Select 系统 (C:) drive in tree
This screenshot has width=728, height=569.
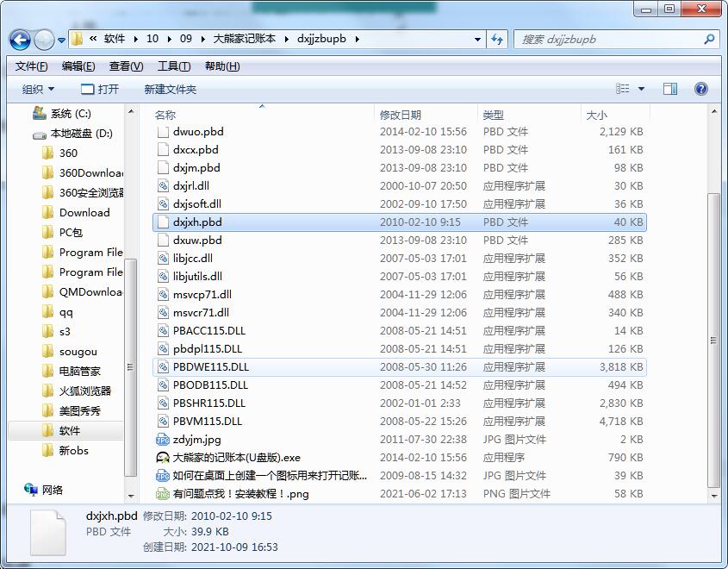coord(62,114)
